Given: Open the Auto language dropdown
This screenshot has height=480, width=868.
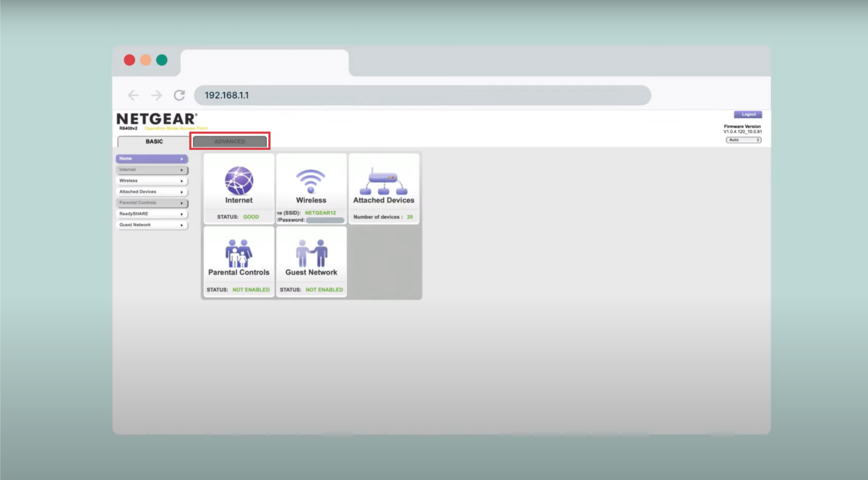Looking at the screenshot, I should pyautogui.click(x=743, y=140).
